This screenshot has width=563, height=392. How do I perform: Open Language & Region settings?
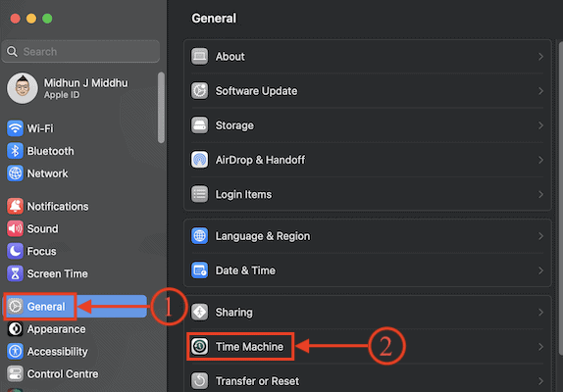pos(368,236)
